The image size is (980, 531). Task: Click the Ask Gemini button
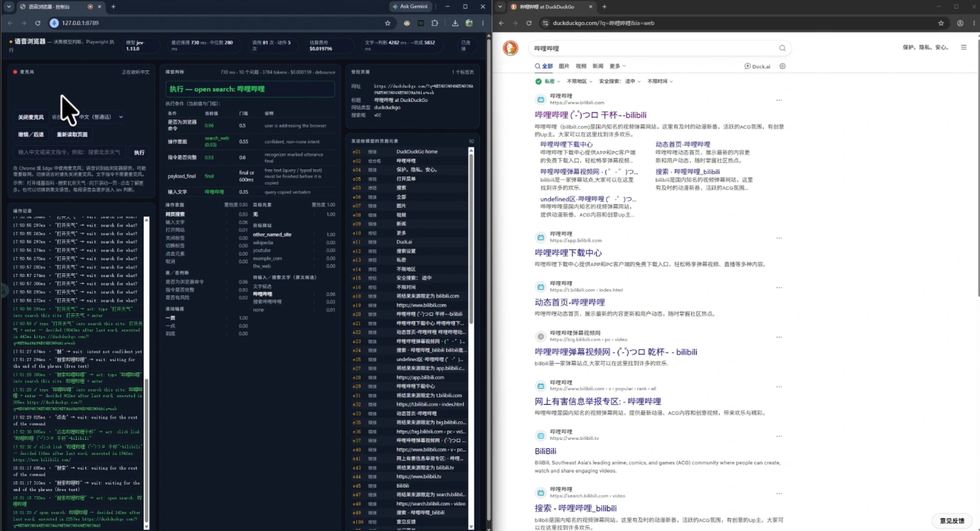click(x=412, y=6)
